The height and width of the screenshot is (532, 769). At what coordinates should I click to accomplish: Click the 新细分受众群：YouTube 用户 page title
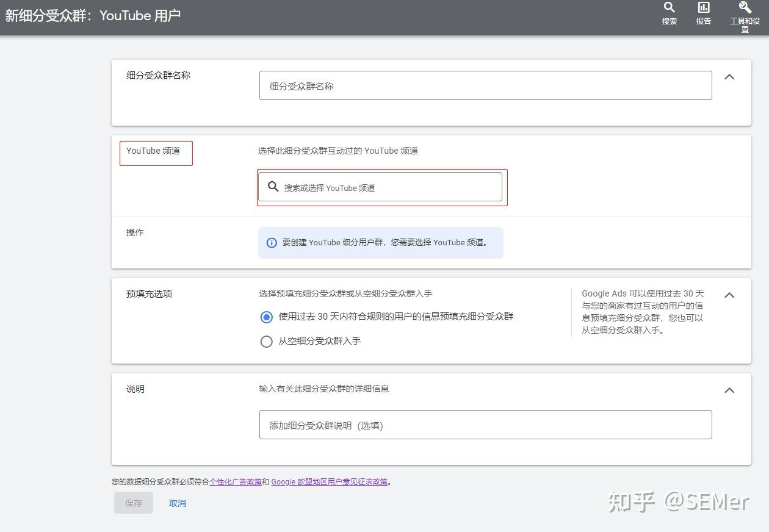point(93,15)
